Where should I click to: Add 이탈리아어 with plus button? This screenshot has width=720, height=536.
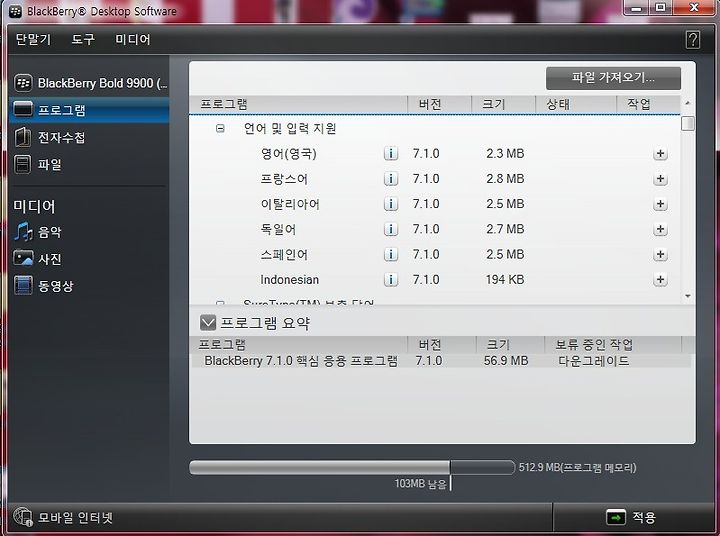[x=660, y=204]
